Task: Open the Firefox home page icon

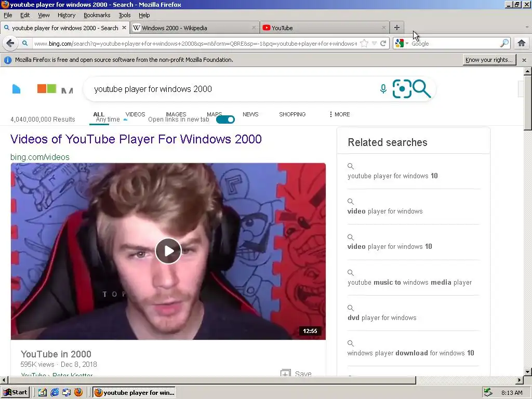Action: pyautogui.click(x=522, y=44)
